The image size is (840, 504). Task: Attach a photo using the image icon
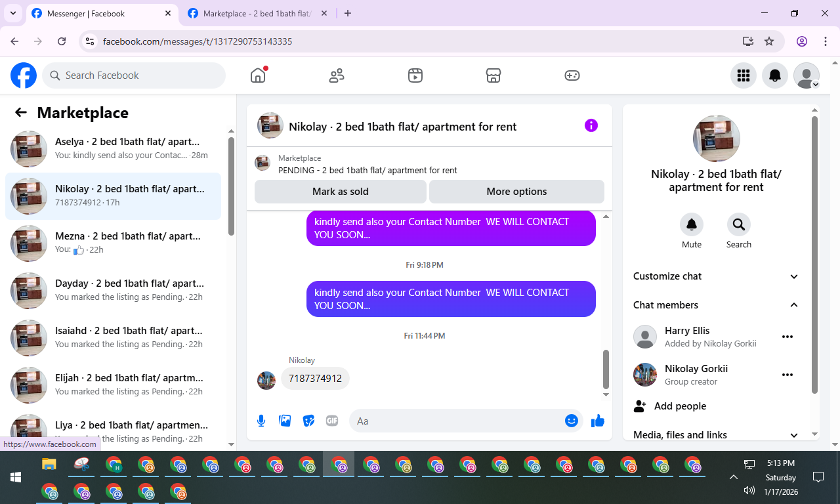point(285,421)
